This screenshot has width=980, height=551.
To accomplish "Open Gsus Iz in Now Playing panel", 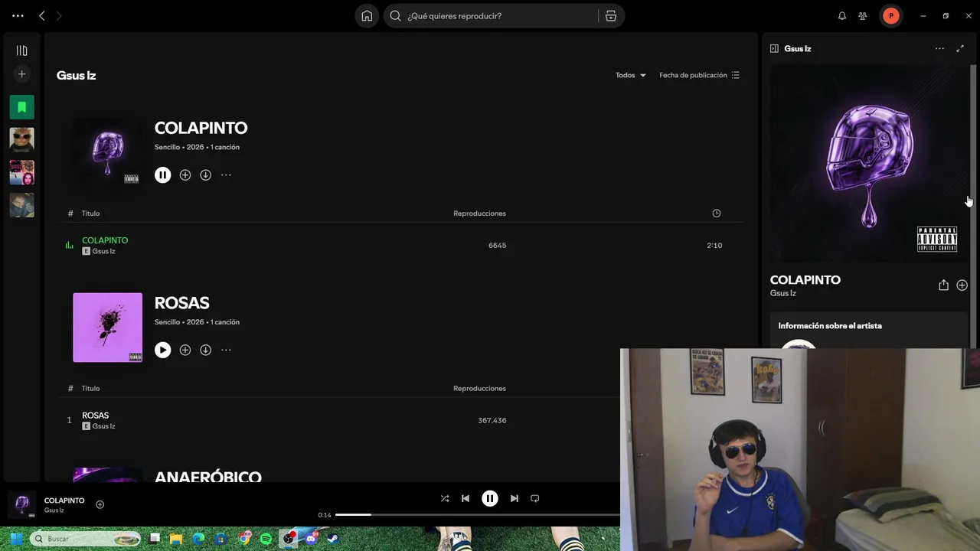I will click(783, 293).
